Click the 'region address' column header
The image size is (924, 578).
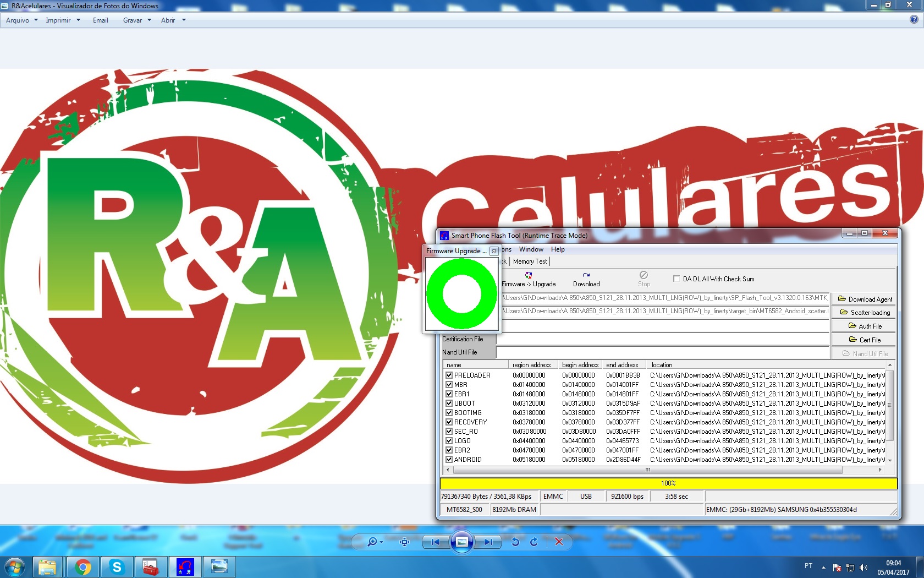(x=533, y=365)
